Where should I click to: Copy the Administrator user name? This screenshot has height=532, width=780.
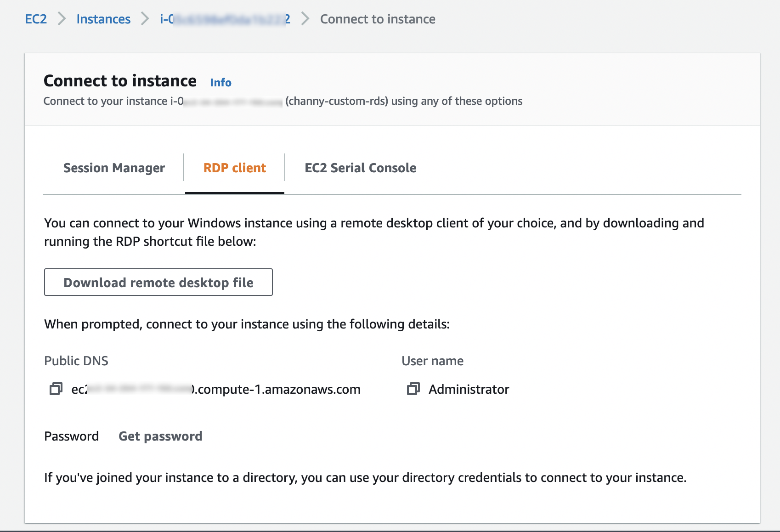click(x=413, y=389)
